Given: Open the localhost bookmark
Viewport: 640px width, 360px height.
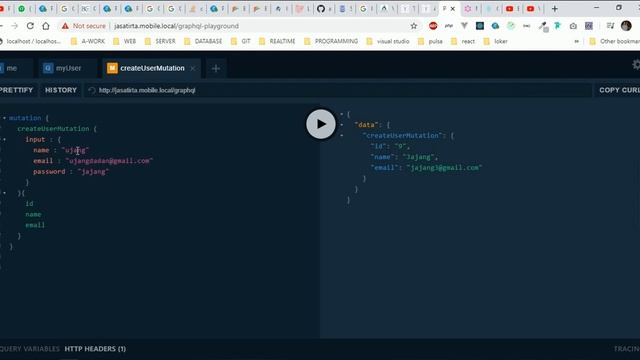Looking at the screenshot, I should [30, 41].
